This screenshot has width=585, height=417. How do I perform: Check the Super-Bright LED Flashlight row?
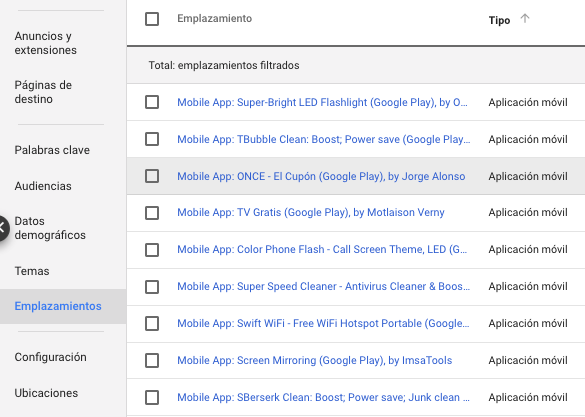pos(152,102)
